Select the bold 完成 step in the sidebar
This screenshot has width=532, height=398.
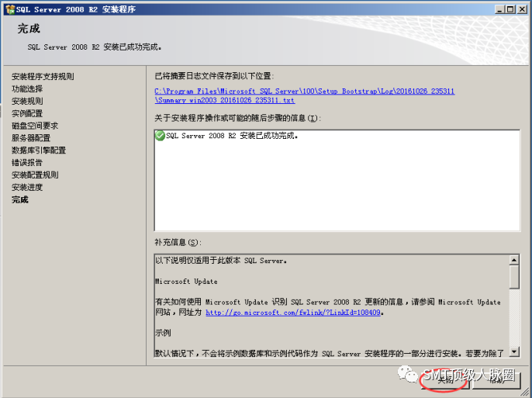coord(20,199)
